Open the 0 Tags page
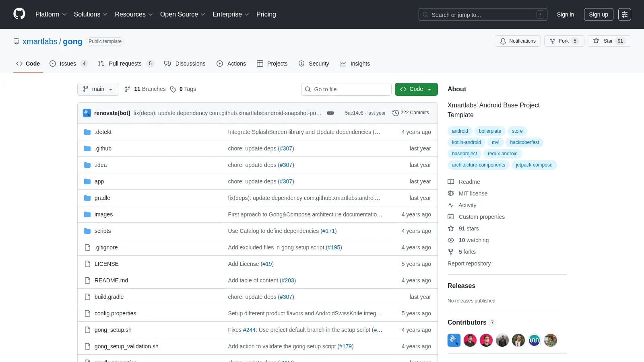644x362 pixels. (183, 89)
